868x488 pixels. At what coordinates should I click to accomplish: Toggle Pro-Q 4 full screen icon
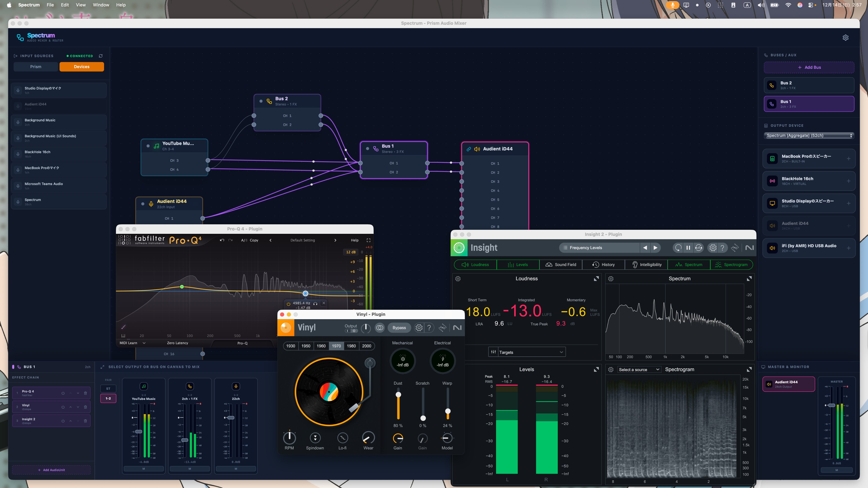point(368,240)
